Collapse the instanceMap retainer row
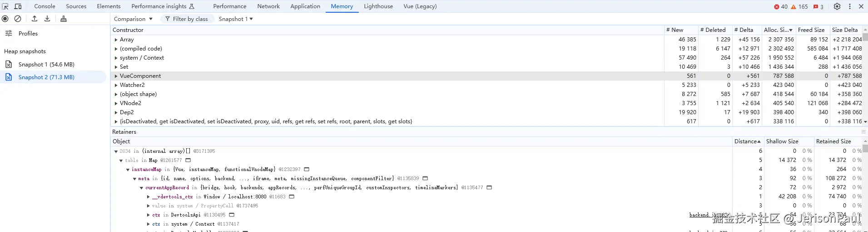The width and height of the screenshot is (868, 232). [x=128, y=170]
